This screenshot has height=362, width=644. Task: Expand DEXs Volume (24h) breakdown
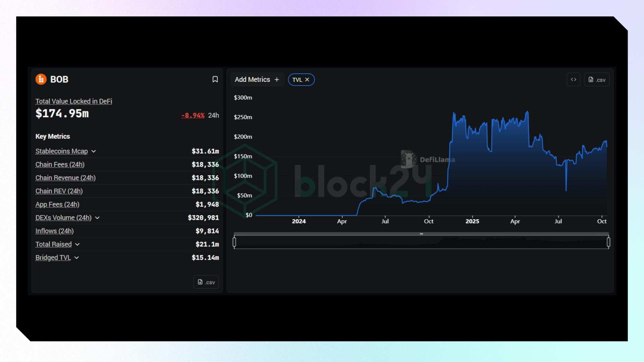pyautogui.click(x=97, y=218)
